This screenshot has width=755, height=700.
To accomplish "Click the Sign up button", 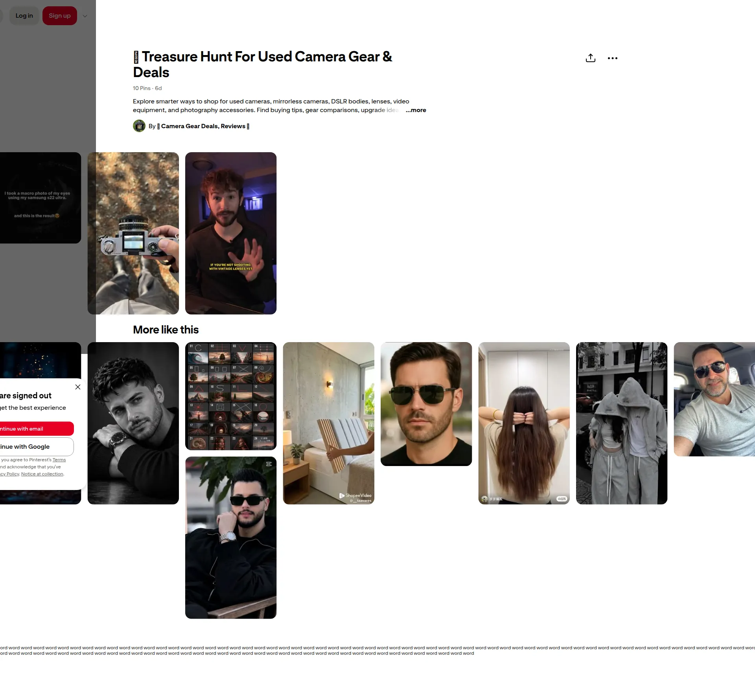I will tap(60, 16).
